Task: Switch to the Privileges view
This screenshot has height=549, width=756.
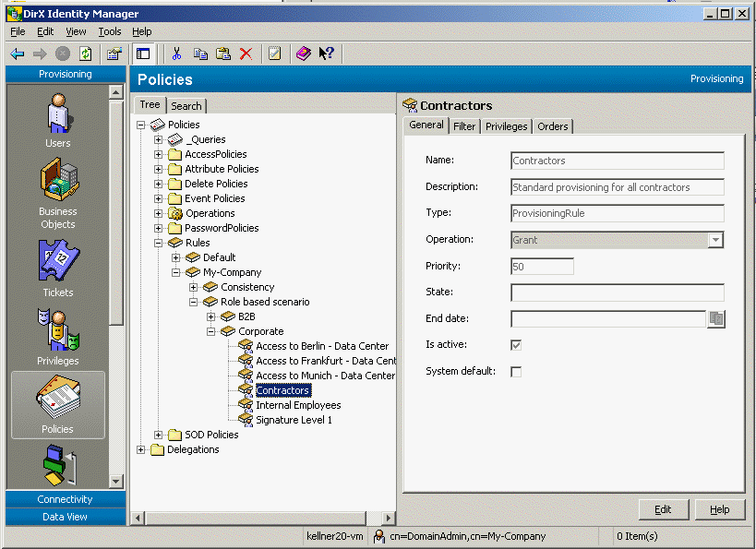Action: coord(57,332)
